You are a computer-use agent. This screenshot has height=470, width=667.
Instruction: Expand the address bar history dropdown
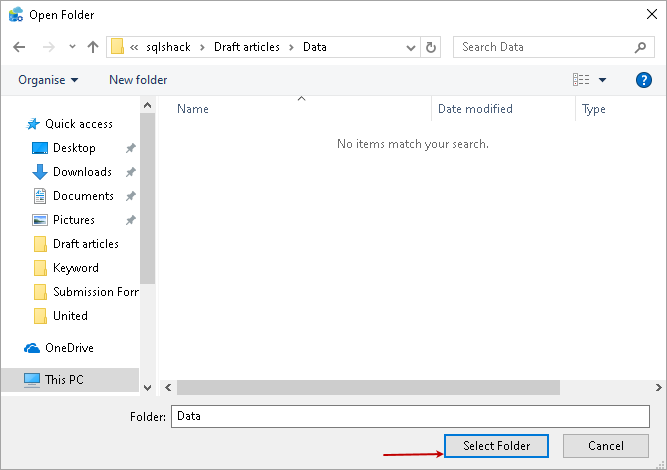pos(410,47)
